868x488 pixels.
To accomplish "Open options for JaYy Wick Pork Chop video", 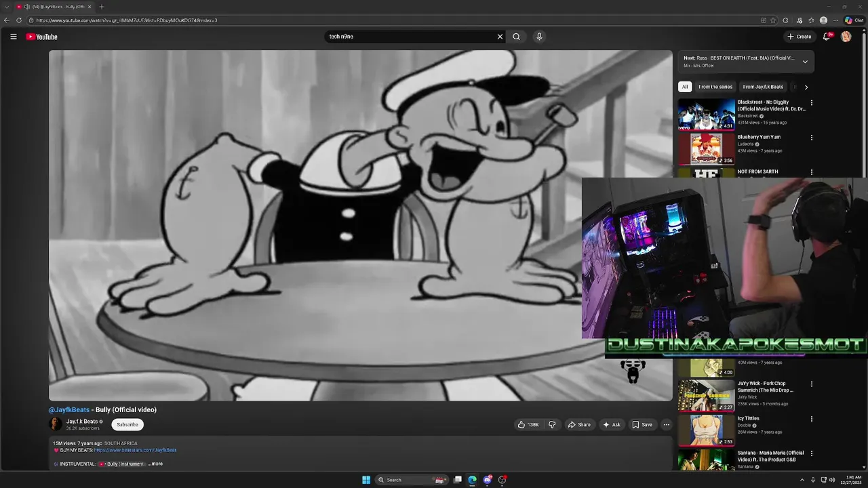I will [x=811, y=384].
